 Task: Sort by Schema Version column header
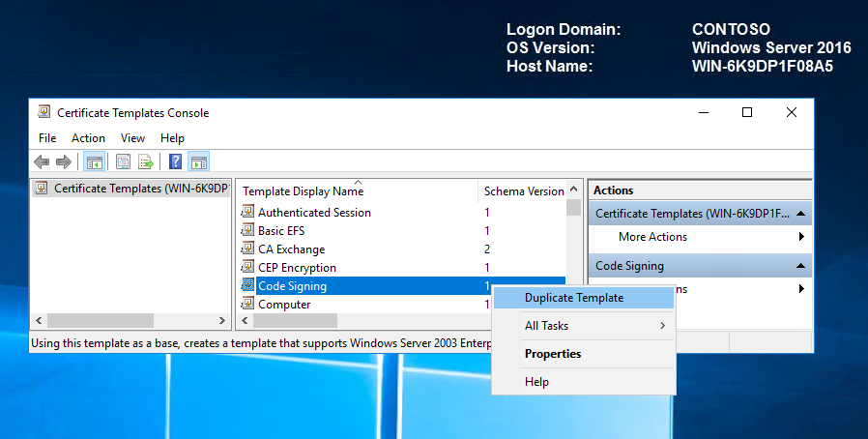[x=523, y=191]
